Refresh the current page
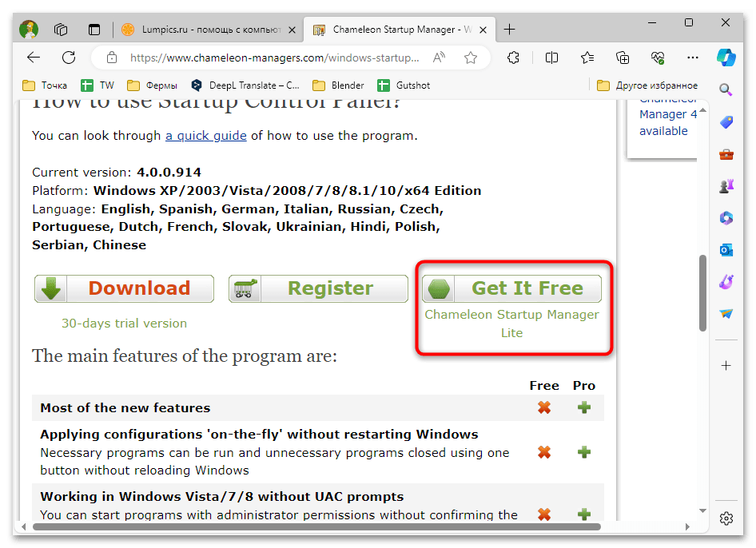Viewport: 756px width, 548px height. 69,58
